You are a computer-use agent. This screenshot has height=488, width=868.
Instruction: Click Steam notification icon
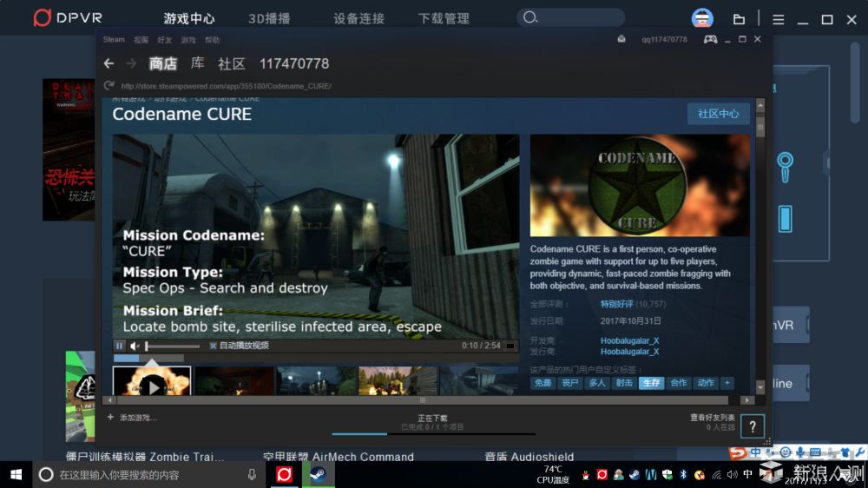coord(621,39)
